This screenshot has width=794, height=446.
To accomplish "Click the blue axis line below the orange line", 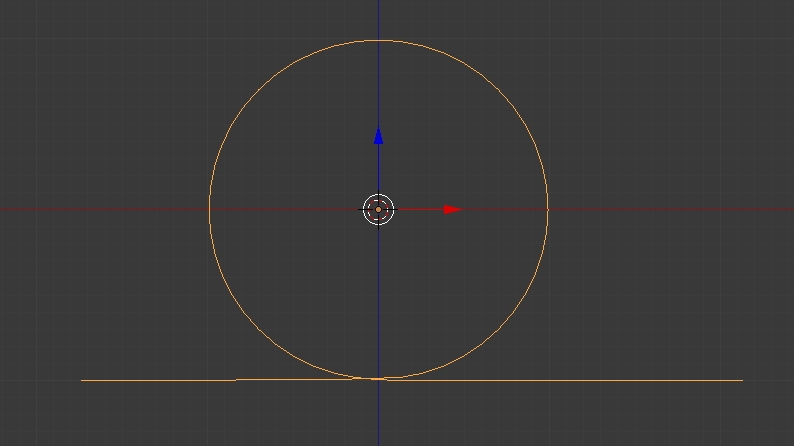I will pyautogui.click(x=378, y=415).
